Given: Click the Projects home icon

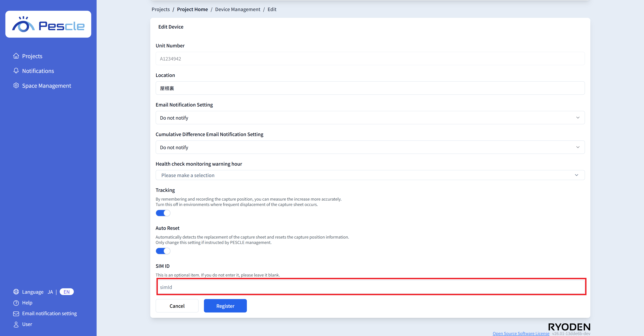Looking at the screenshot, I should click(16, 56).
